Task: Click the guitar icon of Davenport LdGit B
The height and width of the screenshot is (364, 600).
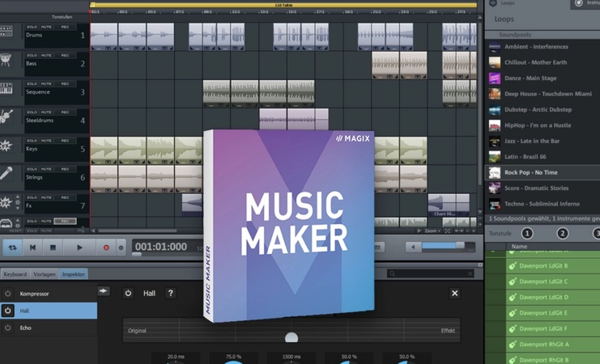Action: (513, 266)
